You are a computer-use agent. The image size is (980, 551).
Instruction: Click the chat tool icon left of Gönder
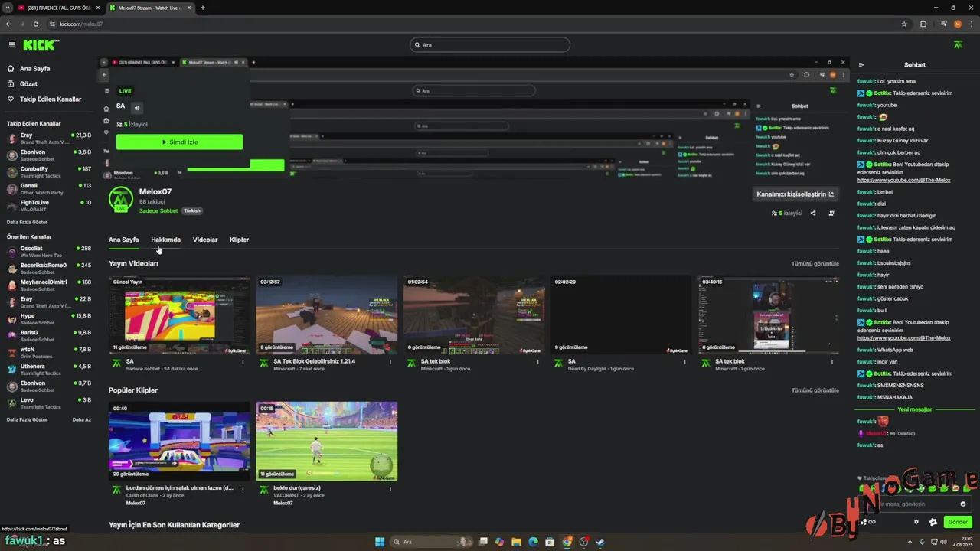click(933, 522)
